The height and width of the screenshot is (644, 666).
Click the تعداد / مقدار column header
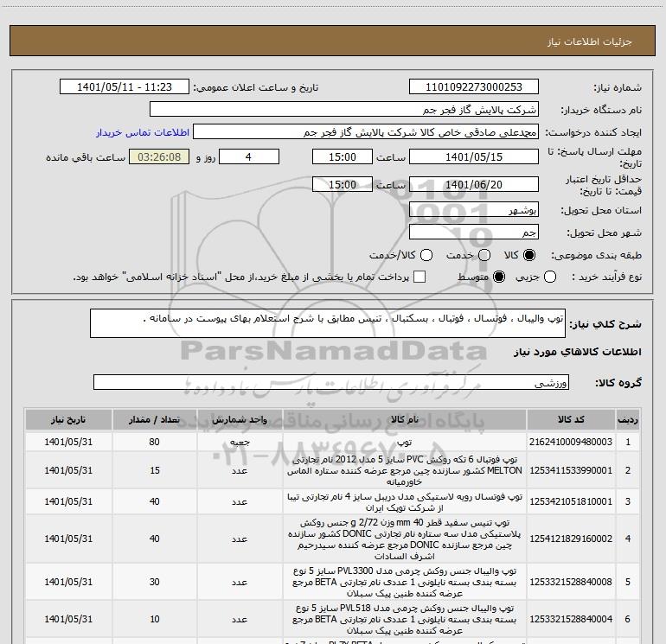point(154,419)
